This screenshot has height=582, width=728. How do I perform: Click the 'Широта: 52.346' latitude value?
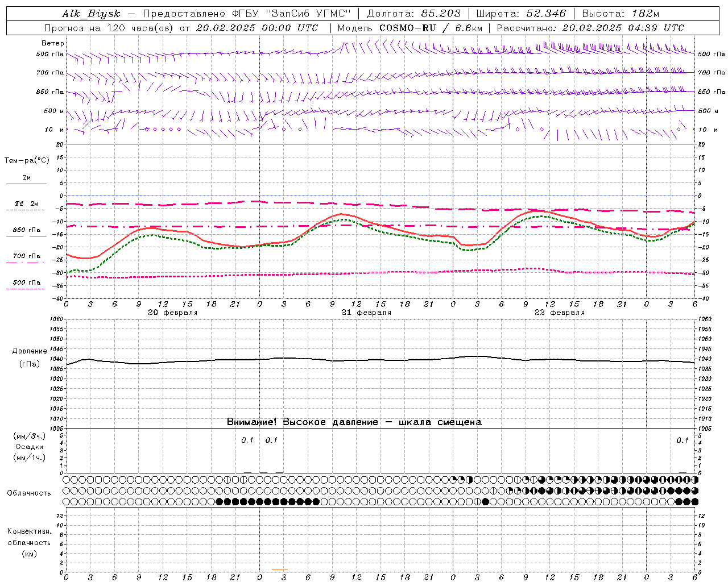click(x=521, y=14)
